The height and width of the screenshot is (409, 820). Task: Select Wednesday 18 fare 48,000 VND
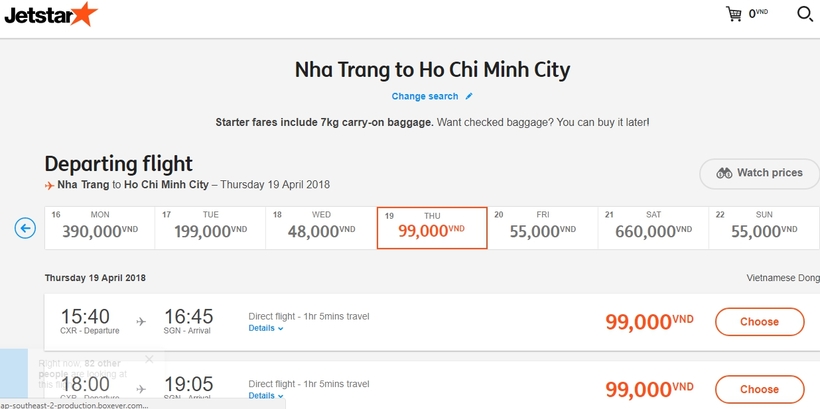pos(321,228)
